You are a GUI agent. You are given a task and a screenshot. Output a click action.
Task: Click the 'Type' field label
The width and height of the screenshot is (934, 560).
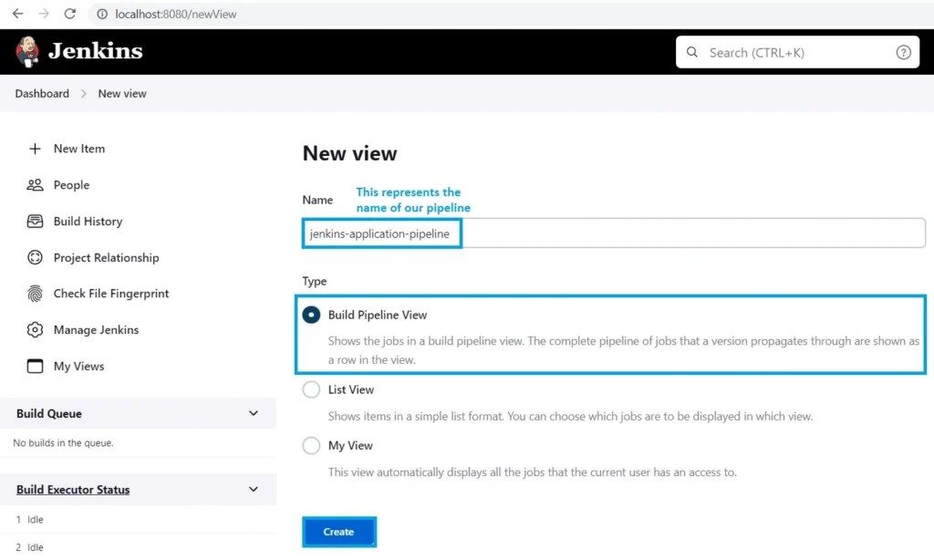click(x=314, y=281)
